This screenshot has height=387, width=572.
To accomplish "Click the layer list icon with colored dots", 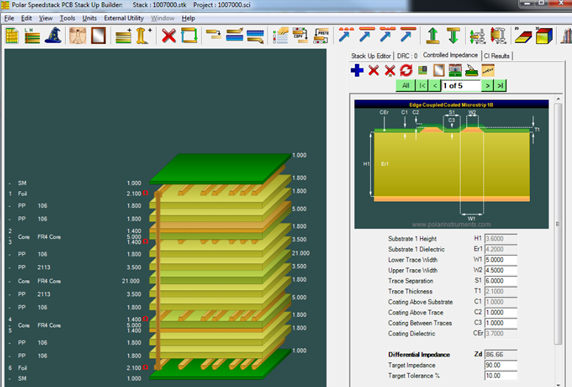I will [x=281, y=36].
